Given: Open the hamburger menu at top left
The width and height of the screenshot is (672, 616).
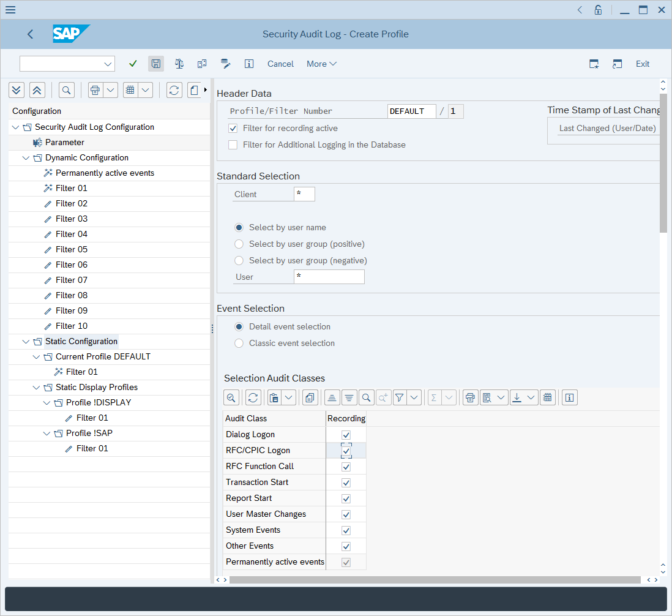Looking at the screenshot, I should [x=10, y=10].
